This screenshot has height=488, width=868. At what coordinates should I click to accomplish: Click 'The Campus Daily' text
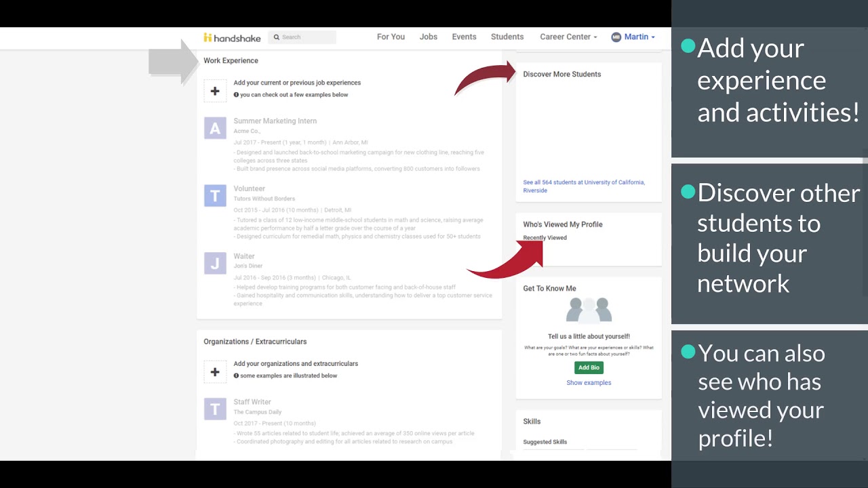(x=258, y=412)
